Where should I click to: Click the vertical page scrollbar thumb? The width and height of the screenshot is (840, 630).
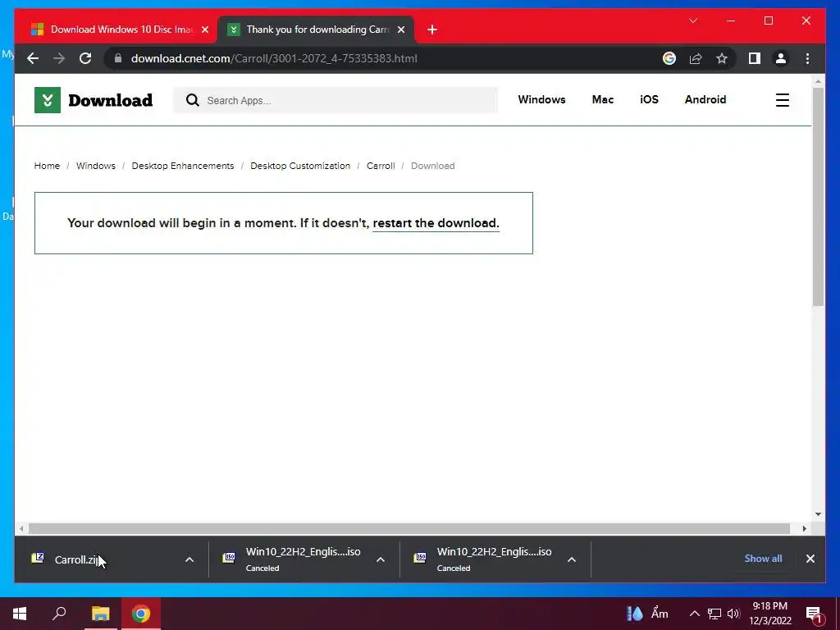pos(818,197)
